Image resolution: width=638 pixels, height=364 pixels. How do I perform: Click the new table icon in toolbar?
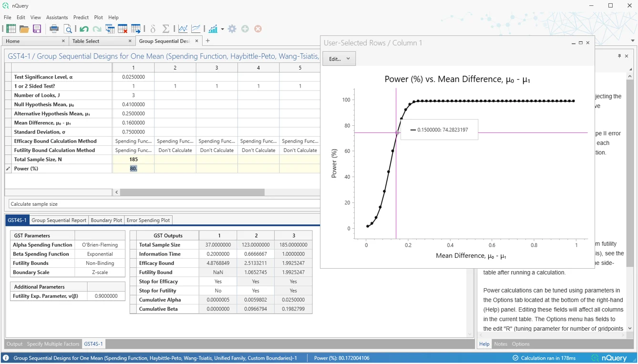[x=11, y=29]
